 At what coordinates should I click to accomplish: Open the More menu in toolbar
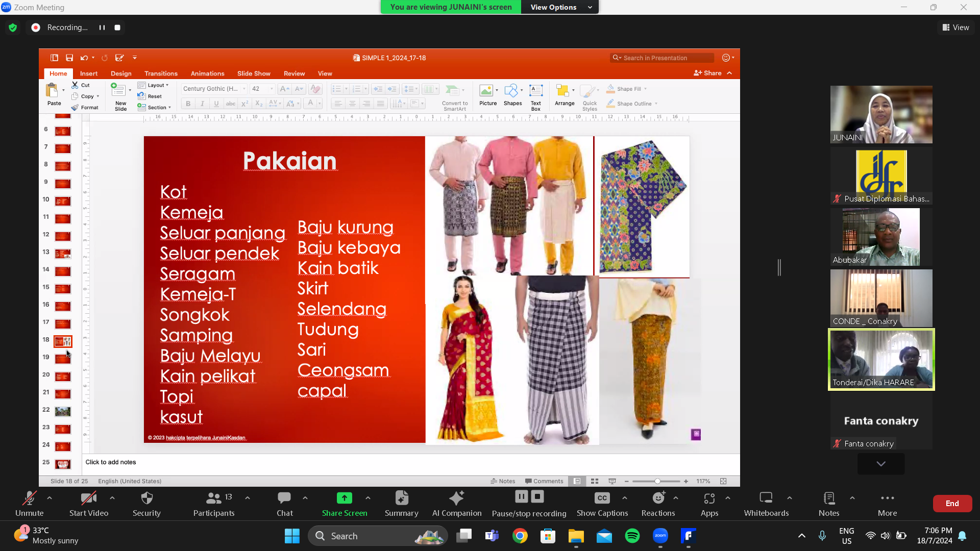pos(887,503)
